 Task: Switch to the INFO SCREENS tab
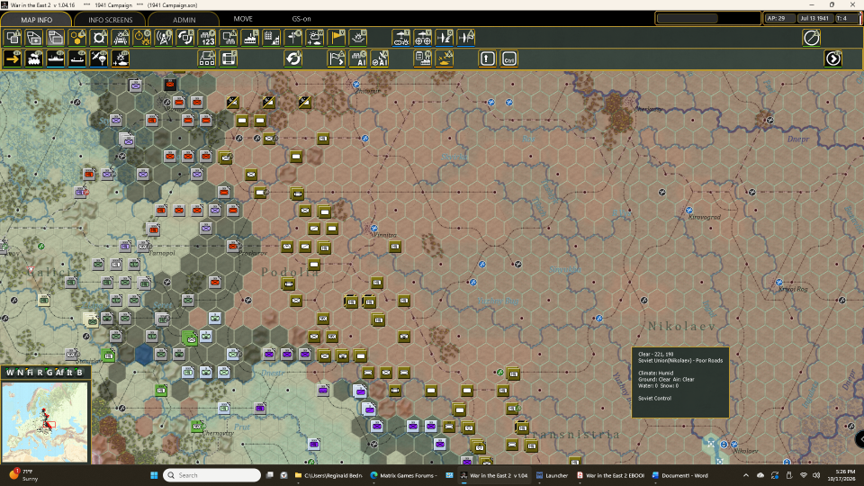(110, 19)
